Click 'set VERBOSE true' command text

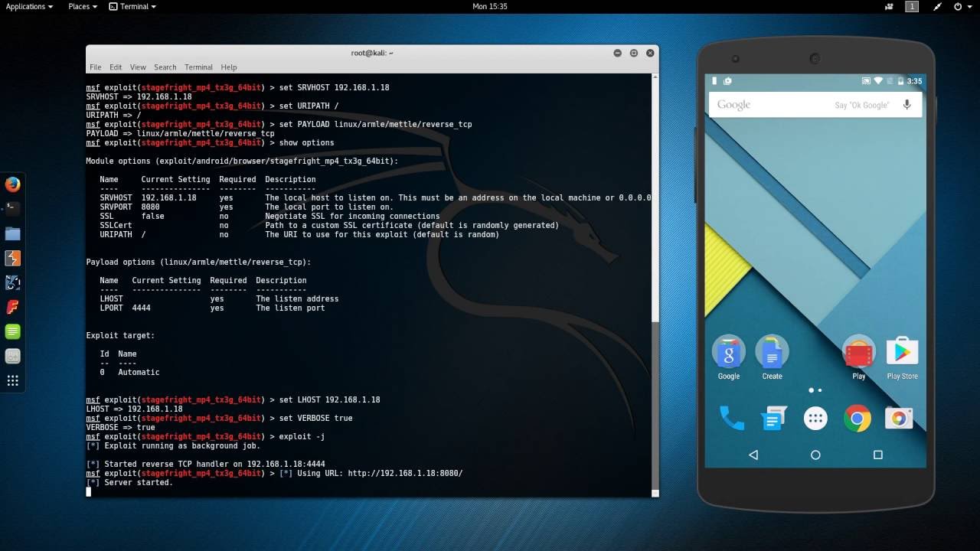coord(315,419)
